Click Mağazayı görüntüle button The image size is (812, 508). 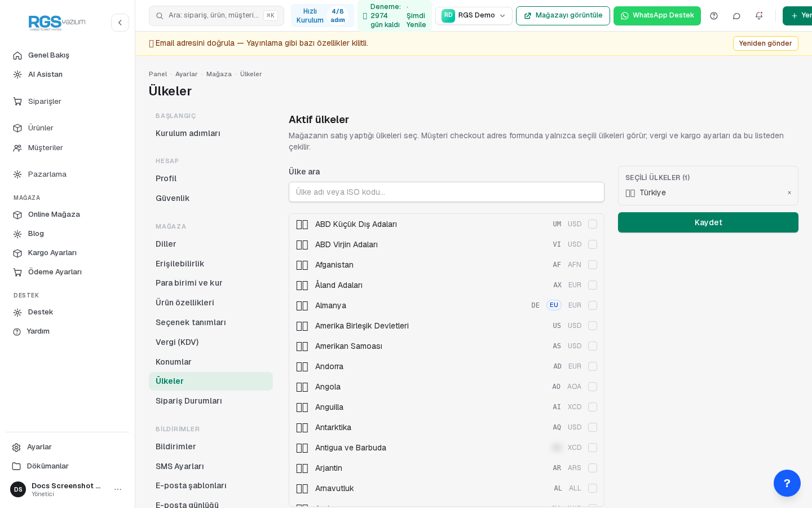pyautogui.click(x=563, y=16)
